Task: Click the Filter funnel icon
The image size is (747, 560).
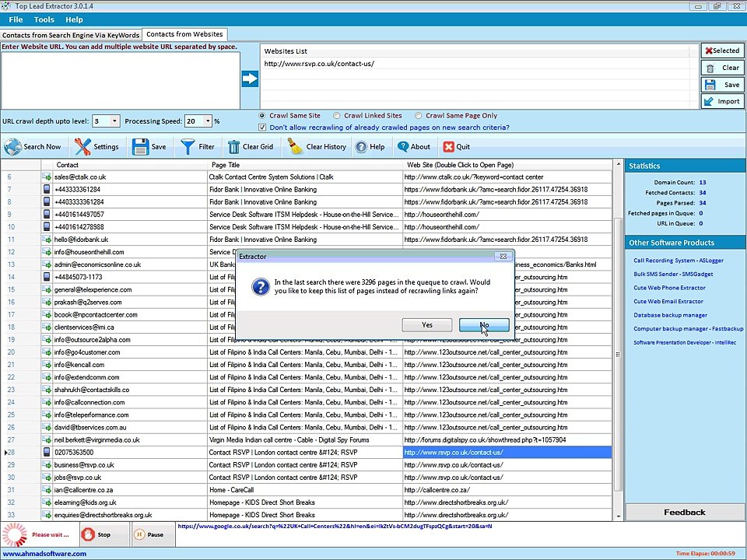Action: click(188, 147)
